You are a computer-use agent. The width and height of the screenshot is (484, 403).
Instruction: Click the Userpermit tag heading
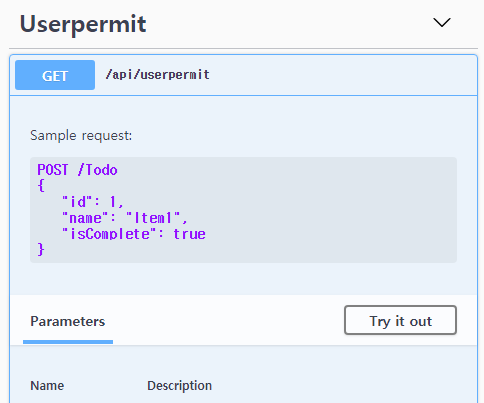click(x=83, y=24)
